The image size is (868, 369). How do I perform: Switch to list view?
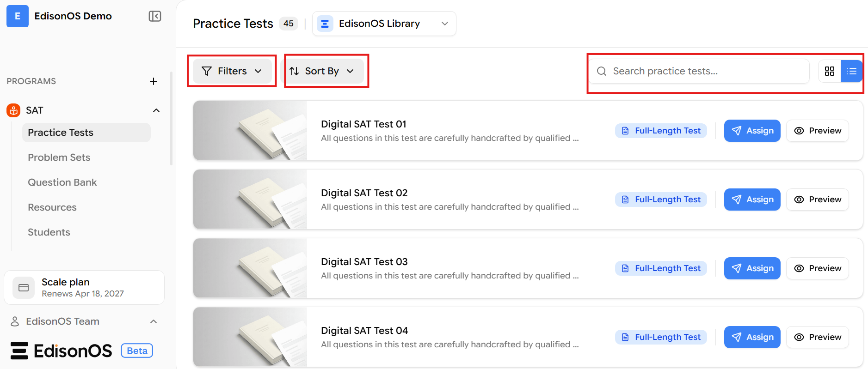(x=851, y=71)
